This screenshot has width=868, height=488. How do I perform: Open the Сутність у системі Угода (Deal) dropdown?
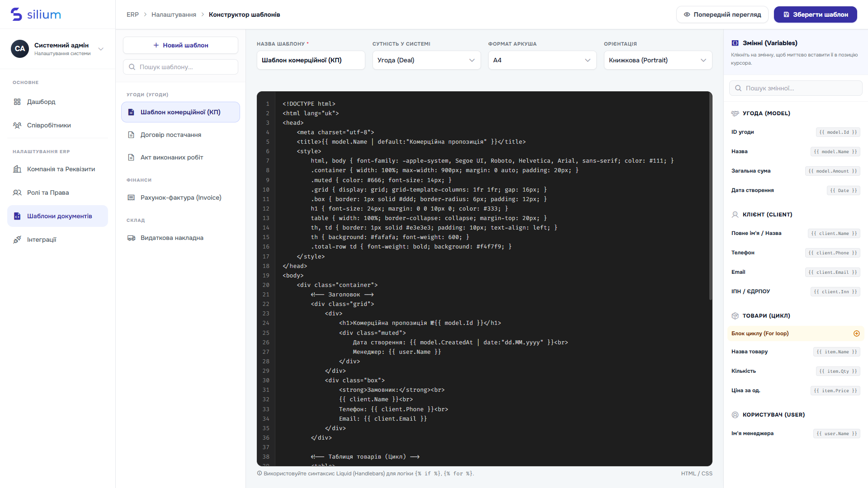point(426,60)
